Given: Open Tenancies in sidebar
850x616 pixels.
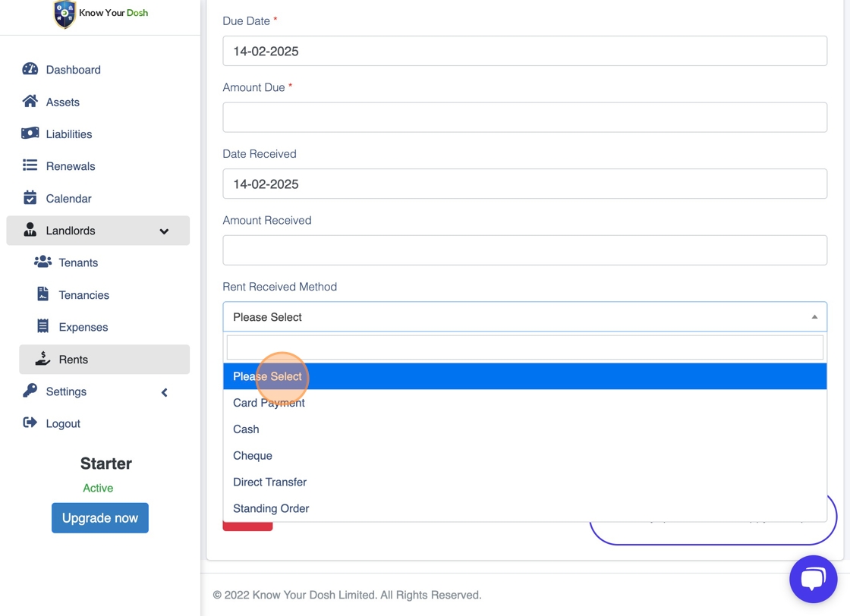Looking at the screenshot, I should point(83,295).
